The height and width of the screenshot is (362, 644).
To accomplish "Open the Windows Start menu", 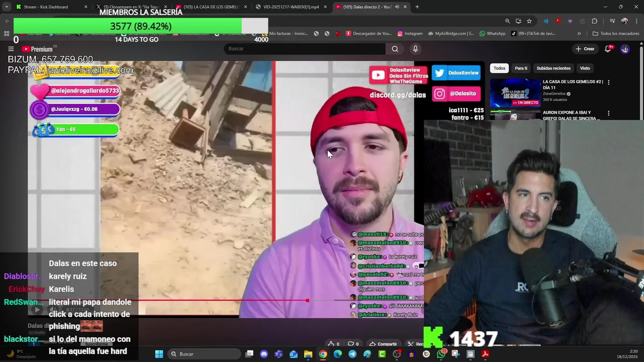I will [159, 354].
